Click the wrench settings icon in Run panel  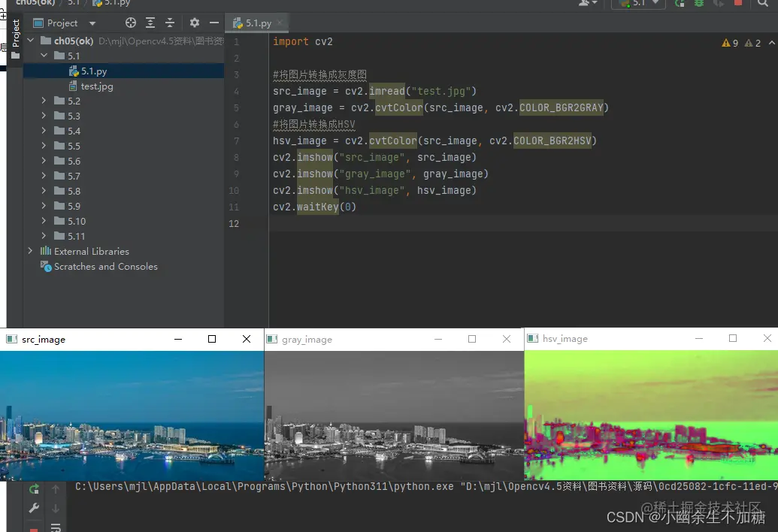point(34,508)
